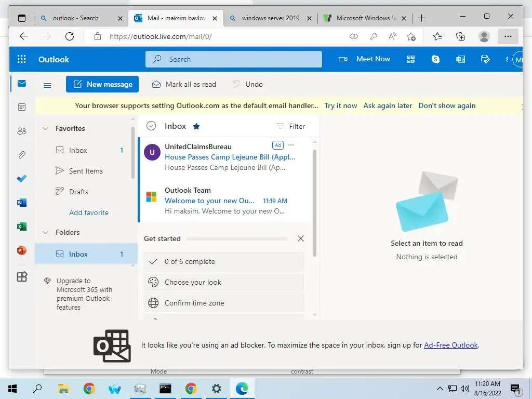The width and height of the screenshot is (532, 399).
Task: Open Edge profile icon
Action: (x=484, y=36)
